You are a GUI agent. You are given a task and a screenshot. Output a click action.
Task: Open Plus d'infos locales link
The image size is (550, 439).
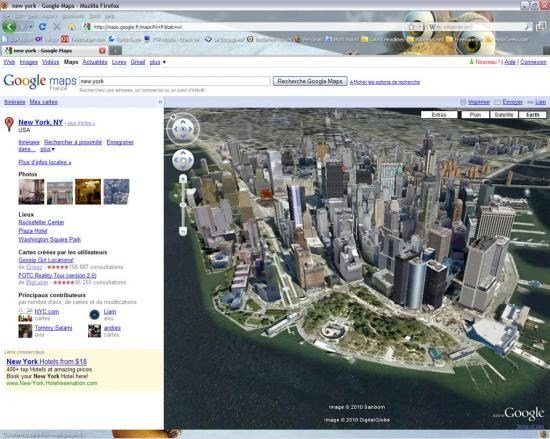pyautogui.click(x=45, y=162)
